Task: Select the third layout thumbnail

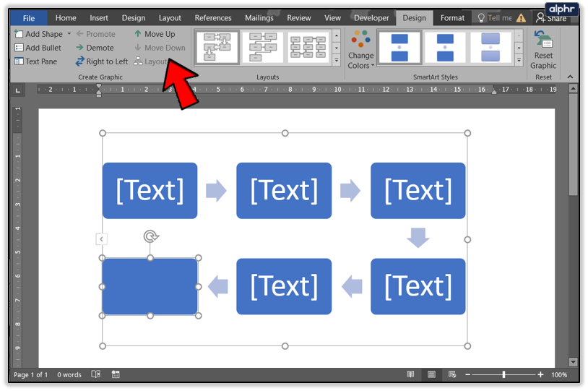Action: pos(308,47)
